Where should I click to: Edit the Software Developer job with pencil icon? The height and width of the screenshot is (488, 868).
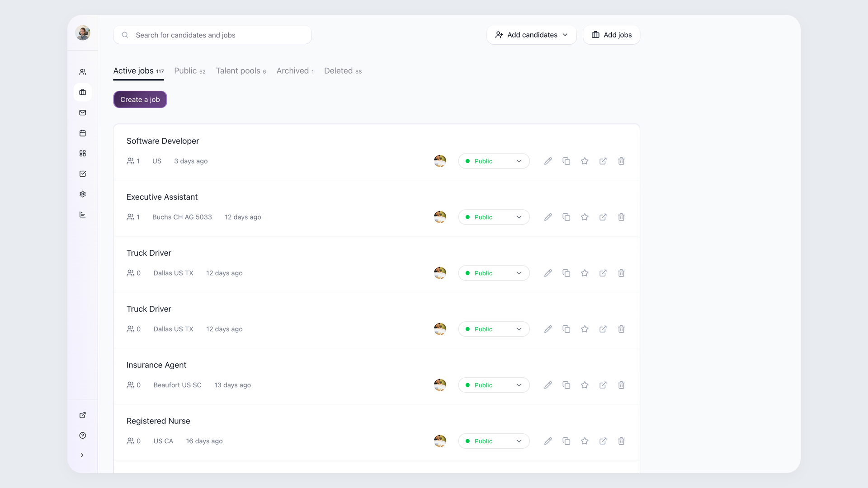[548, 161]
